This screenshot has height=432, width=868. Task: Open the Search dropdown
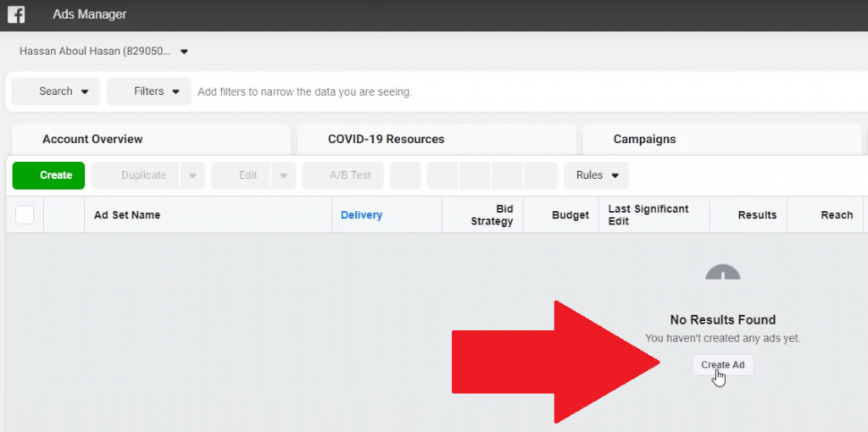[x=56, y=91]
